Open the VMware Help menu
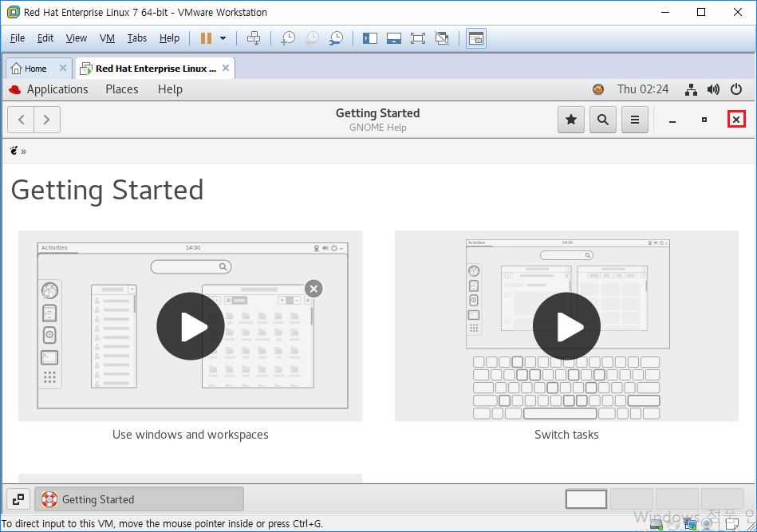This screenshot has height=532, width=757. point(169,38)
